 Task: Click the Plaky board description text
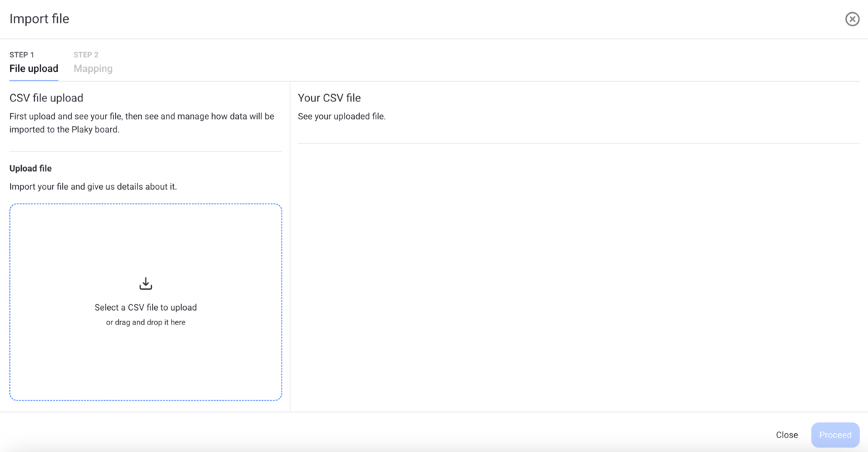click(x=141, y=122)
